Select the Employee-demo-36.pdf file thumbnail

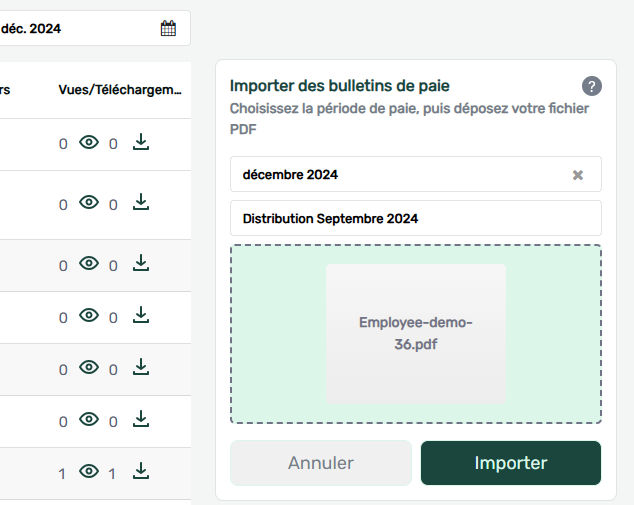click(415, 334)
